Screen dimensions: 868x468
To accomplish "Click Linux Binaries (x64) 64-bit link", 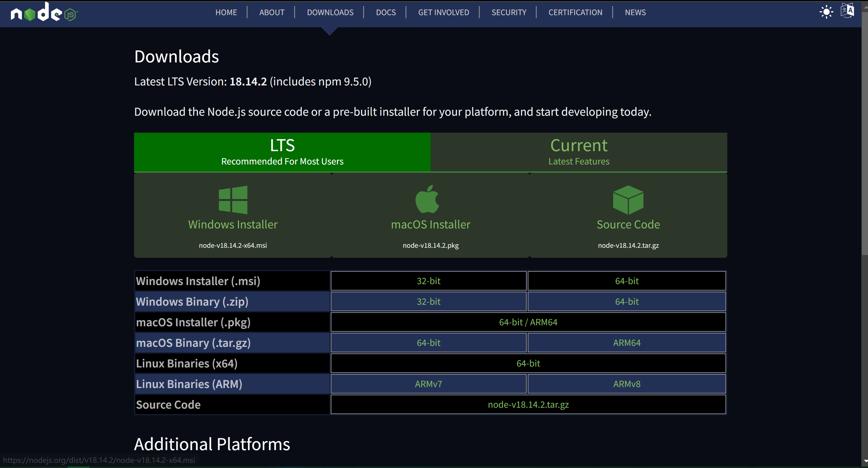I will 528,363.
